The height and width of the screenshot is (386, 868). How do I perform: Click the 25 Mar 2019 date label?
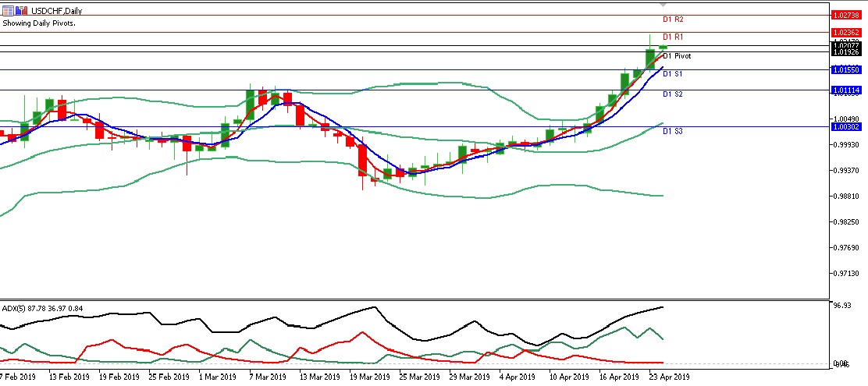[420, 377]
